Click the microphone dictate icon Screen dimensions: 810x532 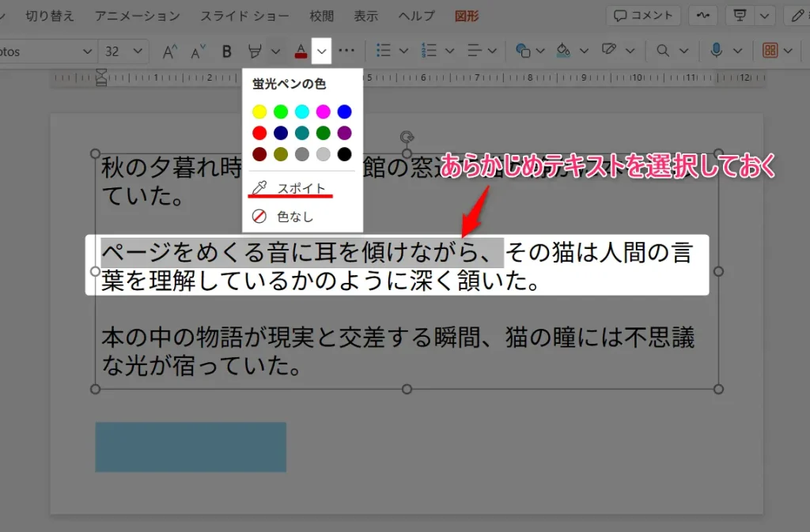tap(716, 51)
